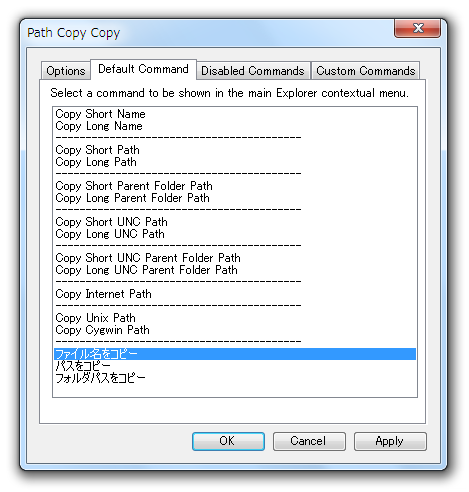Select Copy Short UNC Path item
The width and height of the screenshot is (469, 492).
coord(235,222)
